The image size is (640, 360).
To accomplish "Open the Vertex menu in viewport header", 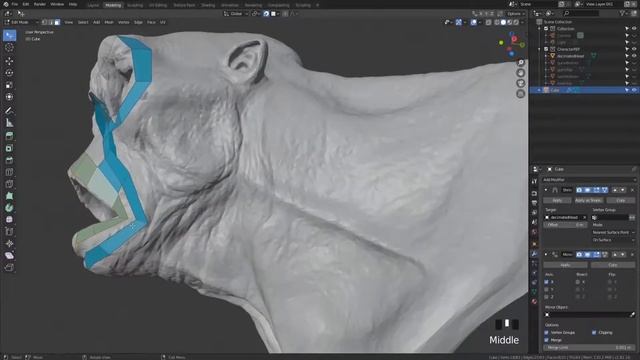I will (x=124, y=22).
